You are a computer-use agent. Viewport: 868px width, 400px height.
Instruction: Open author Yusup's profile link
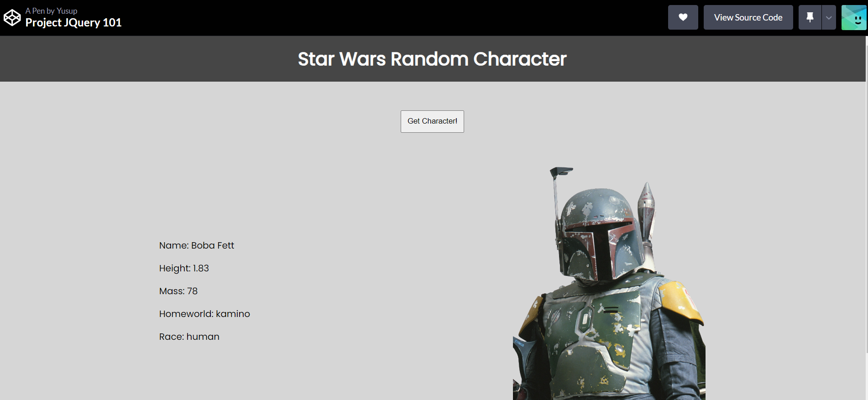coord(67,11)
